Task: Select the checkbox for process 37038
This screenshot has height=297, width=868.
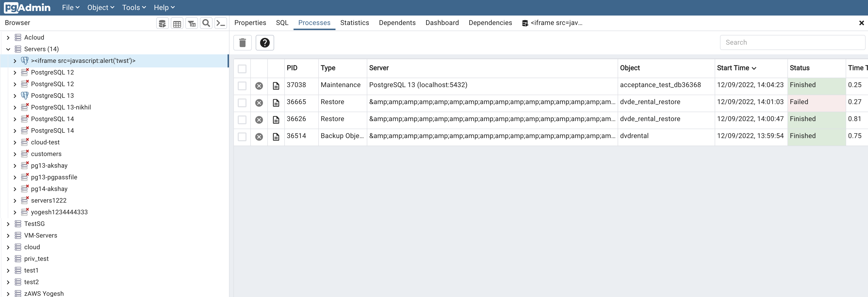Action: point(242,86)
